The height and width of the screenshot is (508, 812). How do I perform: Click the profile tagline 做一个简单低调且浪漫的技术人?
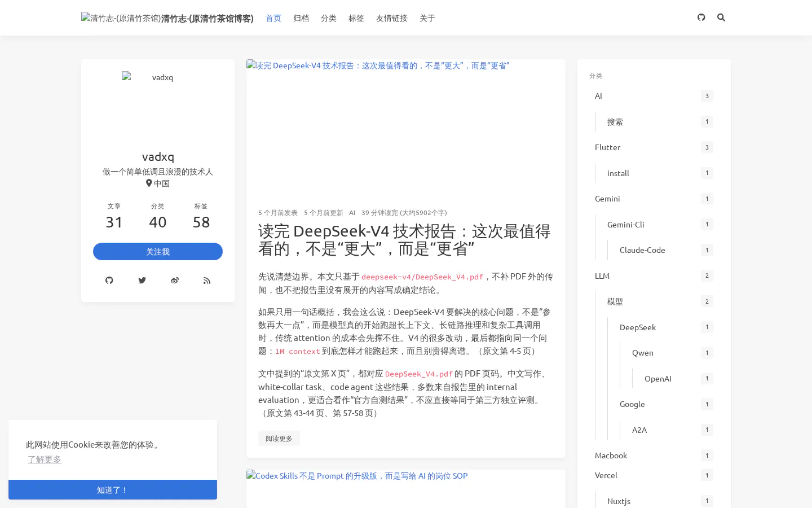[x=158, y=172]
